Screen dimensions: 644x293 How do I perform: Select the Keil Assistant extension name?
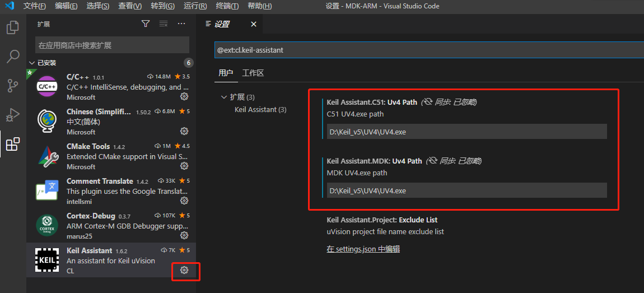coord(89,250)
